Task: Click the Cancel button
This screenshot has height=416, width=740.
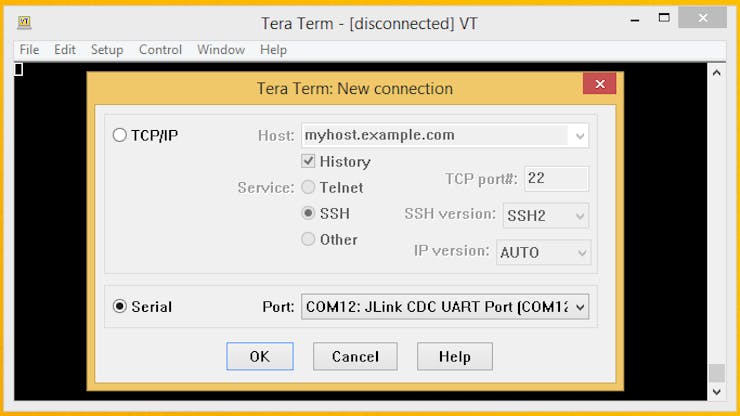Action: tap(355, 356)
